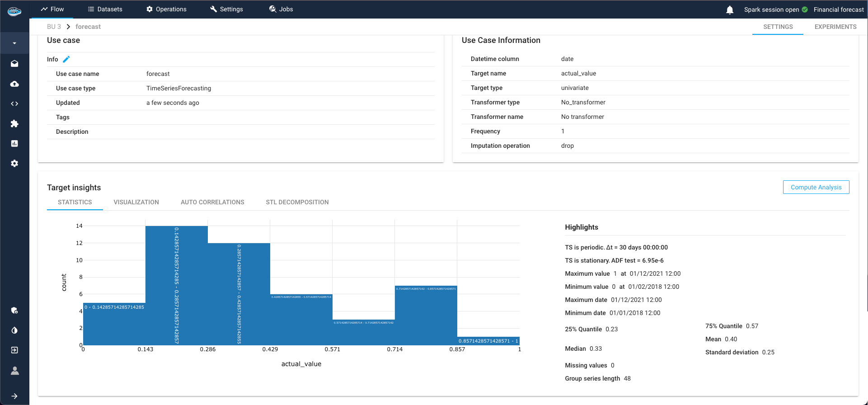
Task: Click the cloud upload icon in sidebar
Action: (14, 84)
